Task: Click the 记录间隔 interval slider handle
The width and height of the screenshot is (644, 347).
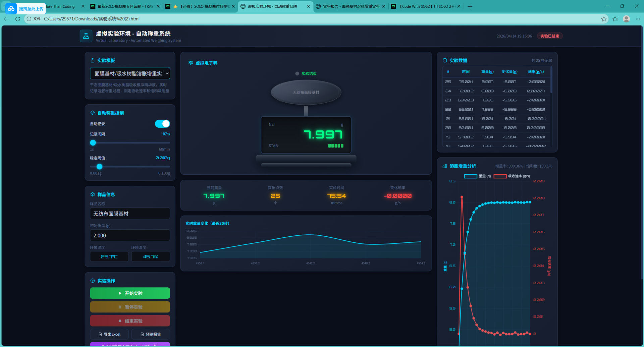Action: tap(93, 143)
